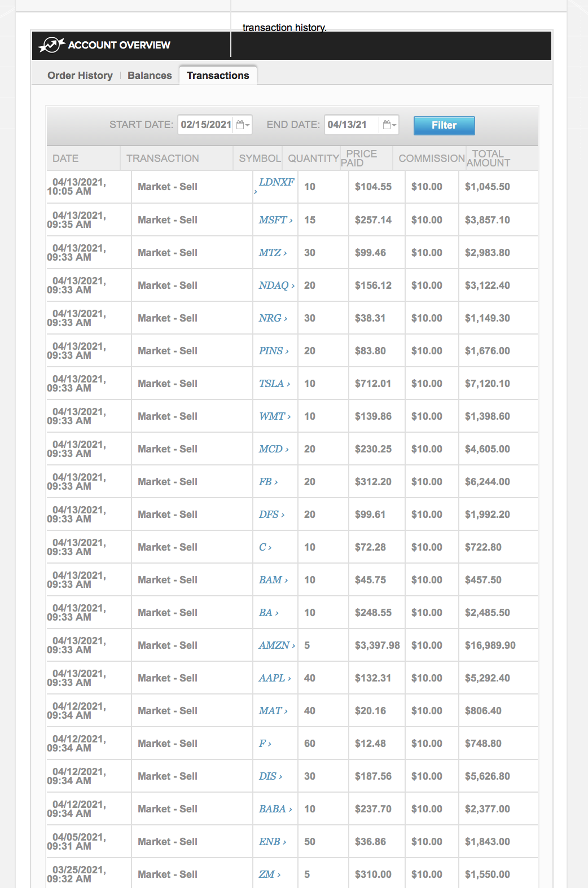The height and width of the screenshot is (888, 588).
Task: Open the end date calendar picker
Action: point(389,125)
